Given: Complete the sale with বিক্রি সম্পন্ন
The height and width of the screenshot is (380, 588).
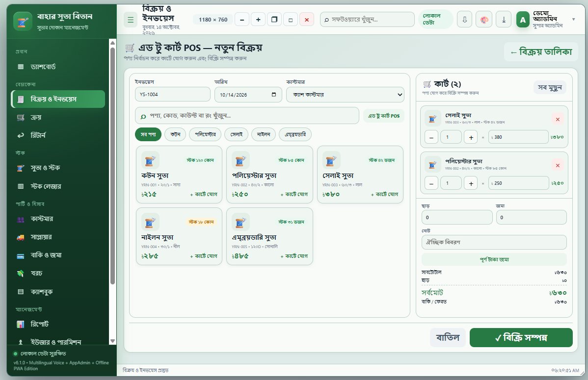Looking at the screenshot, I should point(521,338).
